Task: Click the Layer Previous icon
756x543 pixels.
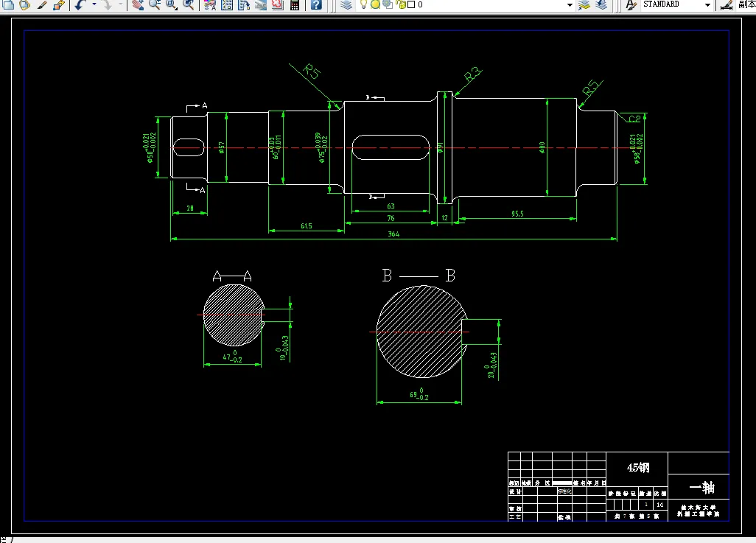Action: (x=601, y=5)
